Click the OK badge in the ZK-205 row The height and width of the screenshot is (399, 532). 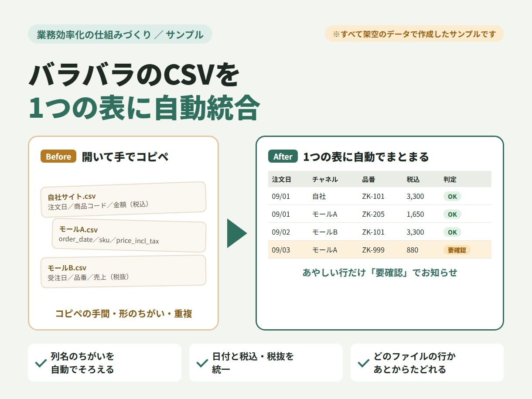452,214
